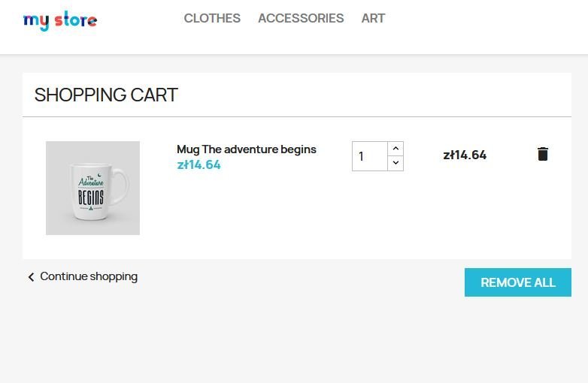This screenshot has height=383, width=588.
Task: Focus the quantity input field
Action: click(x=369, y=156)
